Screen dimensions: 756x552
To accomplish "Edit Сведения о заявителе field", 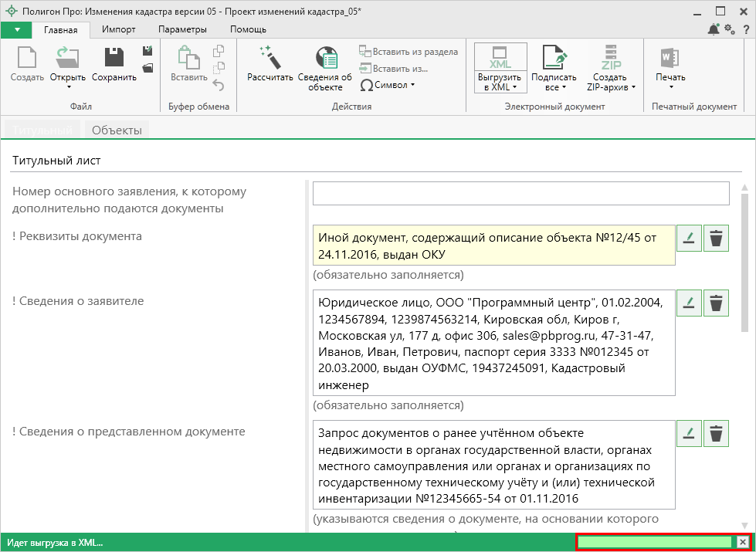I will click(689, 303).
